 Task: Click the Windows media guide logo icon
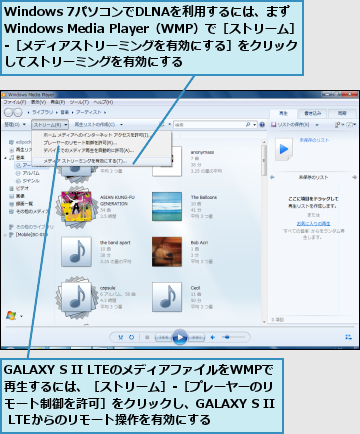point(11,315)
